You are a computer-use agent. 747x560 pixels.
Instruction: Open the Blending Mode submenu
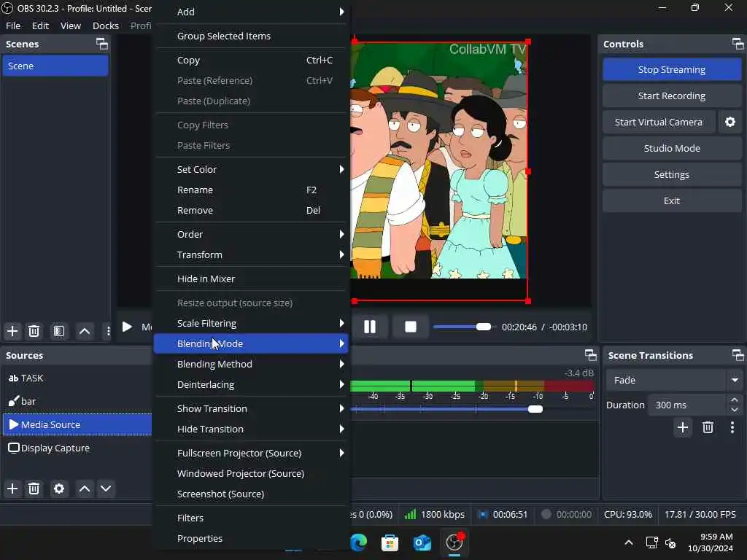252,343
